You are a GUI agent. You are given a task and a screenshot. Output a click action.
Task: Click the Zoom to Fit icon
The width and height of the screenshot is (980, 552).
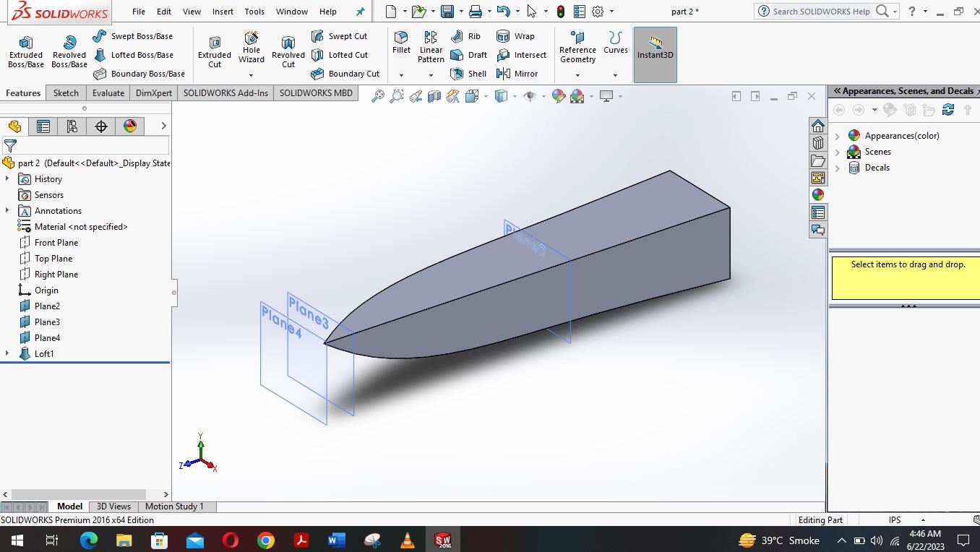tap(378, 96)
